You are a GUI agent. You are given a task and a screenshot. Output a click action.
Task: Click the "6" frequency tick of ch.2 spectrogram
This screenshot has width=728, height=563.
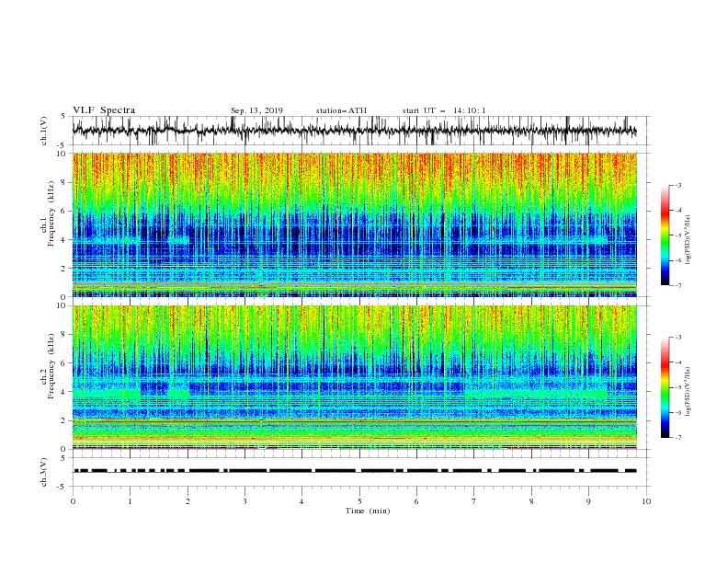point(63,362)
